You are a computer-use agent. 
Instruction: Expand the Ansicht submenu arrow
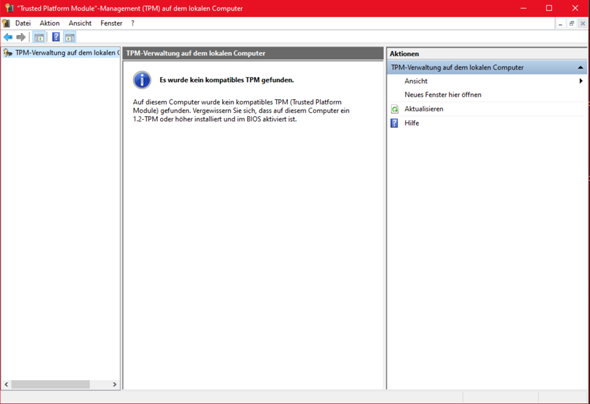pyautogui.click(x=581, y=81)
